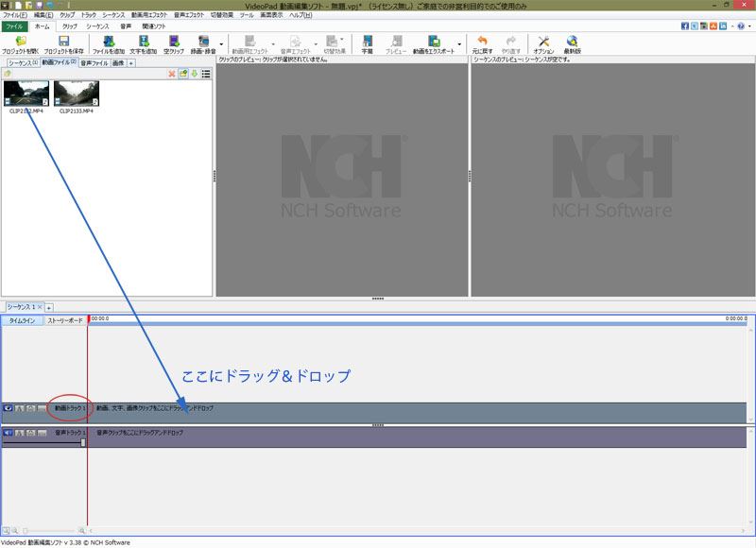Expand the 動画用エフェクト dropdown arrow
756x548 pixels.
point(273,43)
